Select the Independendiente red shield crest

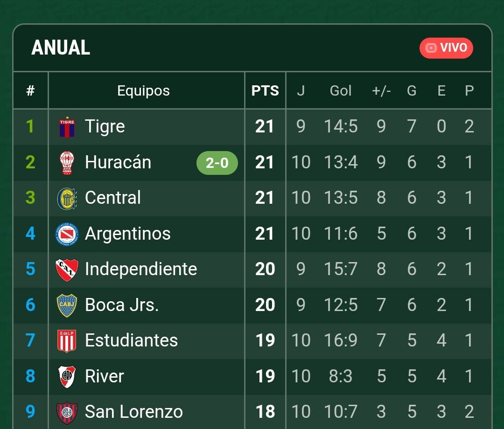pos(67,270)
